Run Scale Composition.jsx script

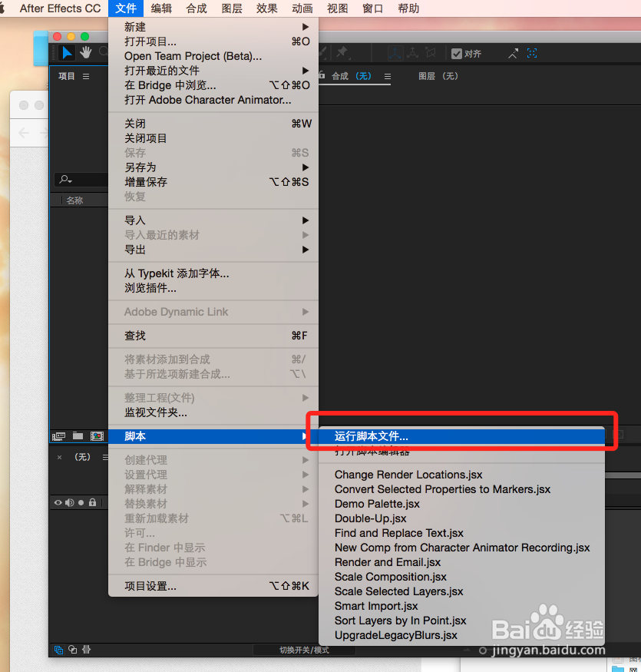click(462, 577)
